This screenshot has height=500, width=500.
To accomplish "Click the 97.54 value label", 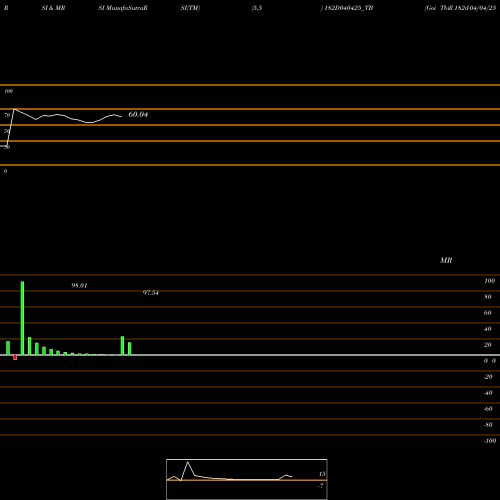I will tap(151, 293).
